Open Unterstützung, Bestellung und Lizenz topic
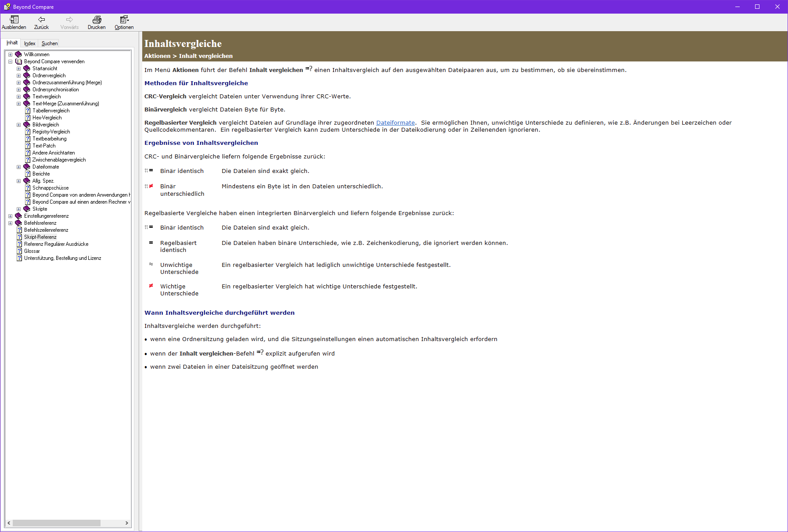This screenshot has height=532, width=788. pos(63,258)
